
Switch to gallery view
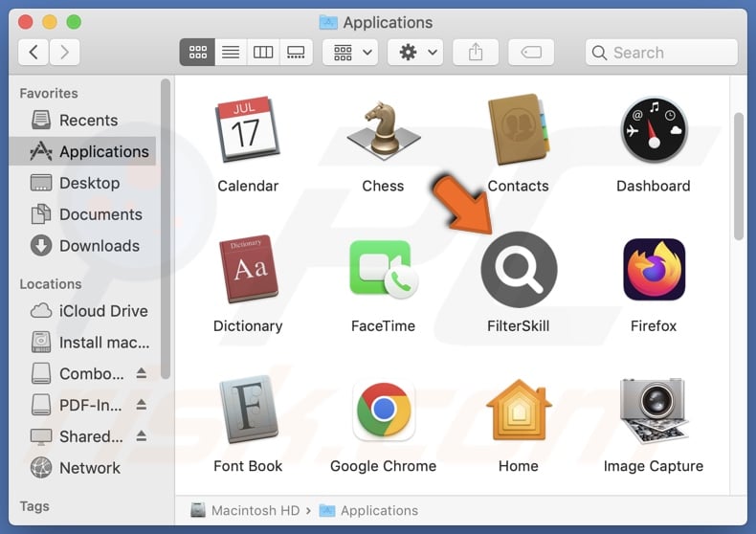click(x=296, y=52)
